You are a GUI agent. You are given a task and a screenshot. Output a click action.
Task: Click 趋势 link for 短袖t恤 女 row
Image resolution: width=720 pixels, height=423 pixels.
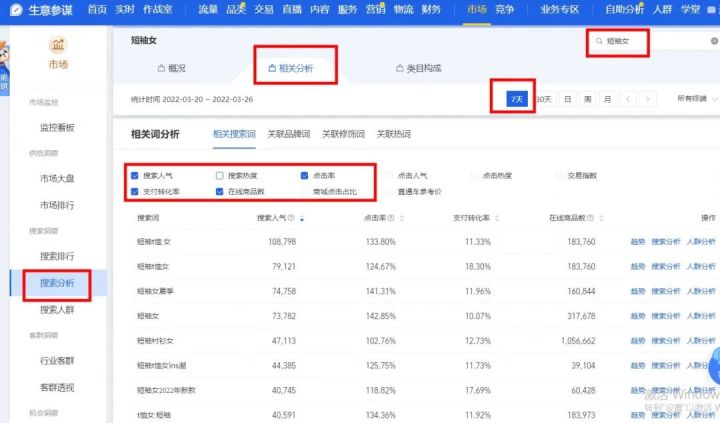point(638,242)
